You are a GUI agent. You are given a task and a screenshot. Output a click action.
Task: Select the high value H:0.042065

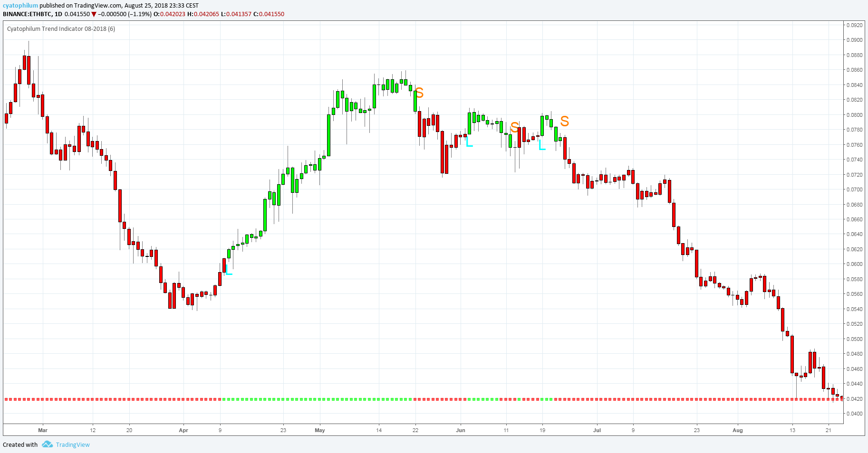203,14
